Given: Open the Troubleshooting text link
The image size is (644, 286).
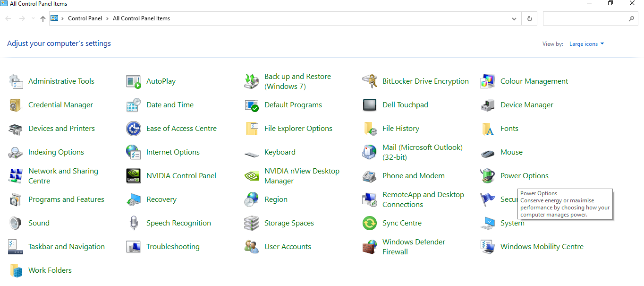Looking at the screenshot, I should coord(173,247).
